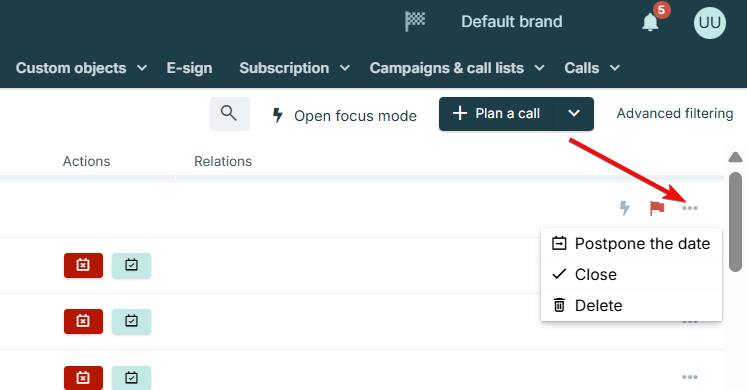
Task: Click the three-dots menu in first row
Action: (x=689, y=208)
